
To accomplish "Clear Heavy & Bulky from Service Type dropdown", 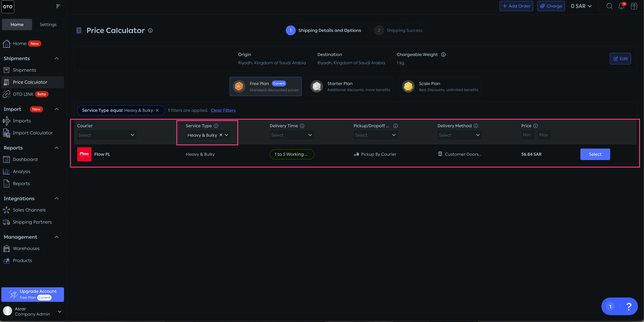I will [221, 135].
